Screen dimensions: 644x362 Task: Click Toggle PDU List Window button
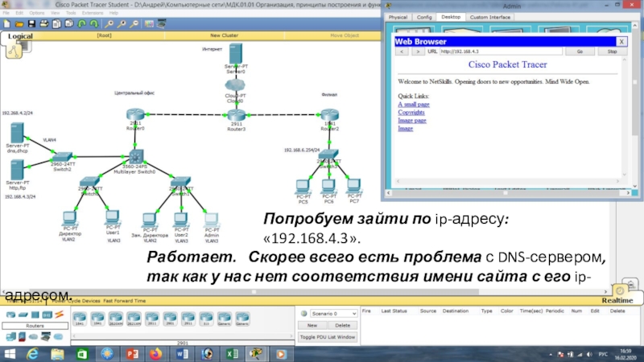click(328, 337)
